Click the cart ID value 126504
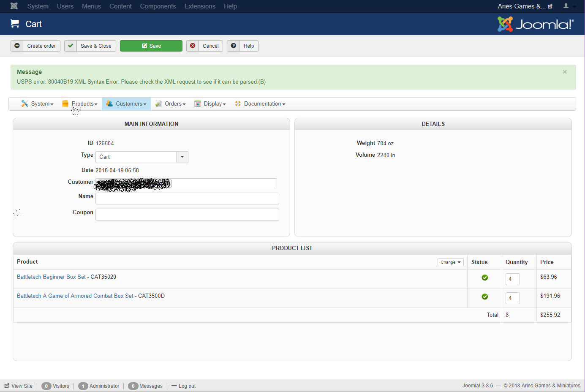 [x=105, y=144]
